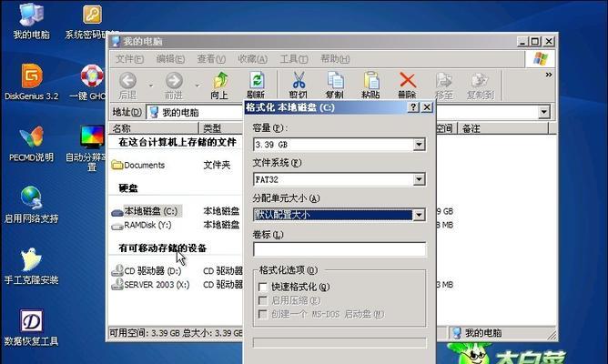Click the Move To (移至) toolbar icon
The width and height of the screenshot is (608, 364).
[443, 86]
